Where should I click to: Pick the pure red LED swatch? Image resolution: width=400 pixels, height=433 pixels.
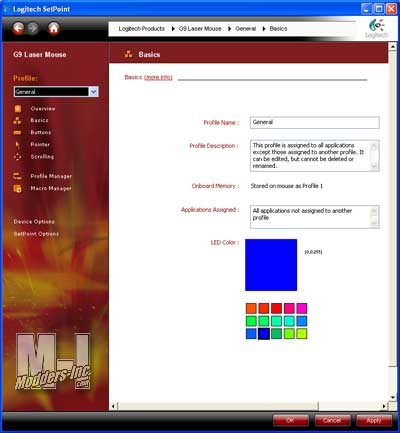276,308
